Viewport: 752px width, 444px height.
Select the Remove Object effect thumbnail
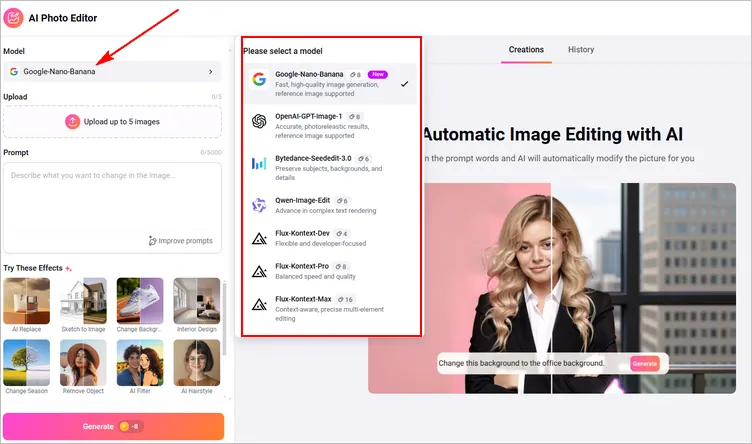click(x=83, y=363)
